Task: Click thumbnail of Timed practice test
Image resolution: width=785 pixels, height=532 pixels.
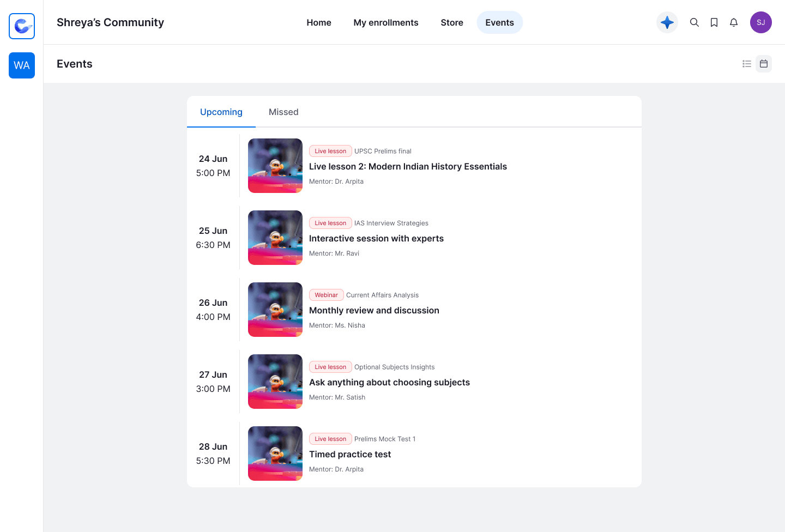Action: 275,454
